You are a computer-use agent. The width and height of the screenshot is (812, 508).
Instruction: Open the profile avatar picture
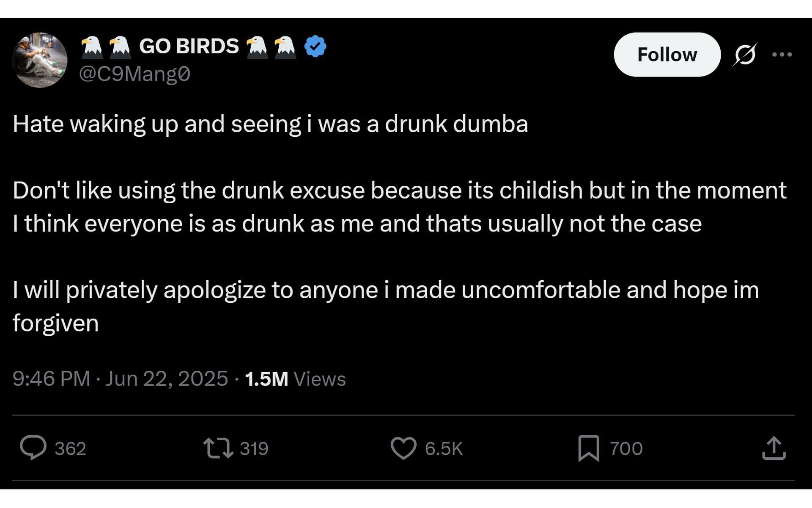[x=40, y=60]
